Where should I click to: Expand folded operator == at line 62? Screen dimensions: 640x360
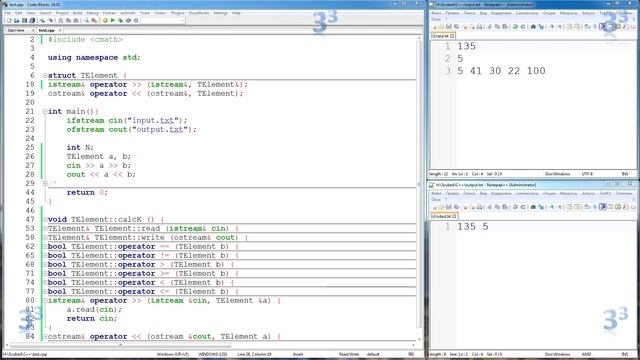[x=45, y=247]
